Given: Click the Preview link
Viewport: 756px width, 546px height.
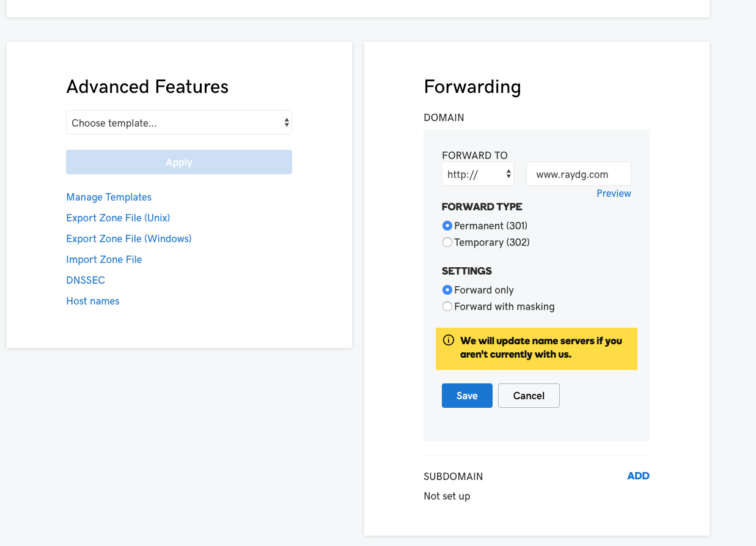Looking at the screenshot, I should (x=614, y=193).
